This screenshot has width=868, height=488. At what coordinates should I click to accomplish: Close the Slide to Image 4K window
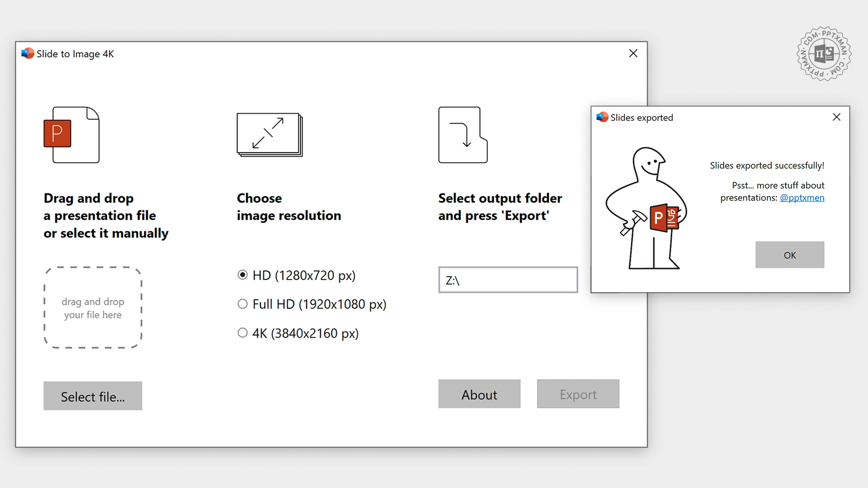pyautogui.click(x=633, y=54)
